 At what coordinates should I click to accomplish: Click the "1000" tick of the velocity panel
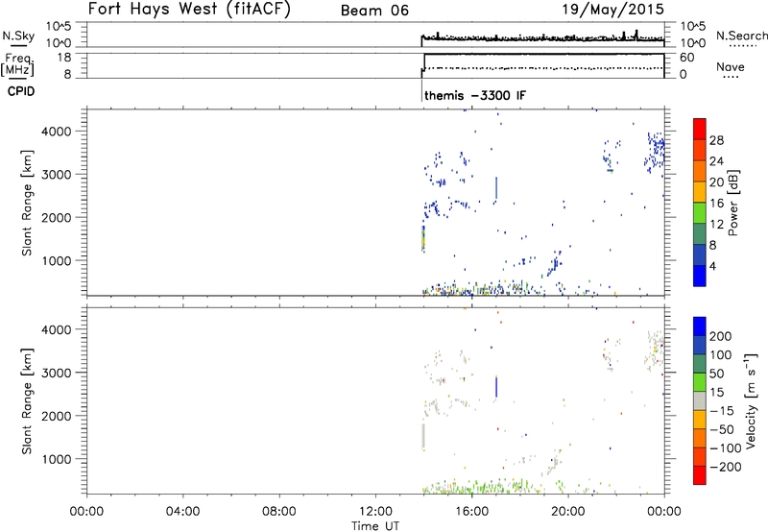57,459
